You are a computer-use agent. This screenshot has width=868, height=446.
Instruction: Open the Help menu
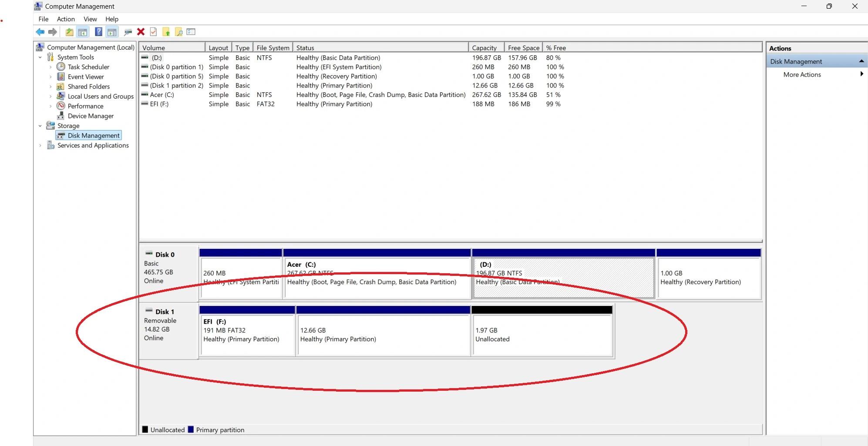pos(112,19)
